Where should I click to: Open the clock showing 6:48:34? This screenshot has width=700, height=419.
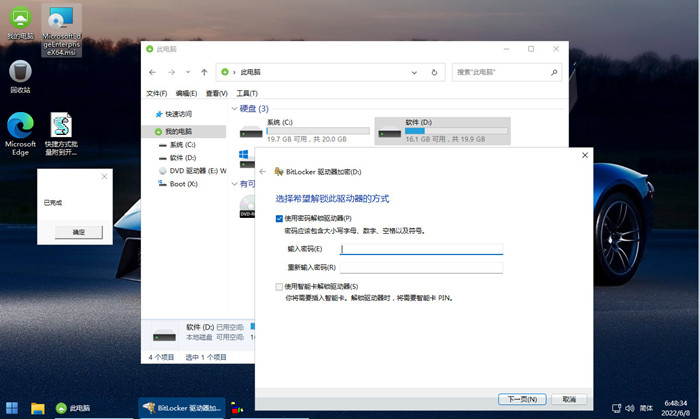tap(675, 408)
